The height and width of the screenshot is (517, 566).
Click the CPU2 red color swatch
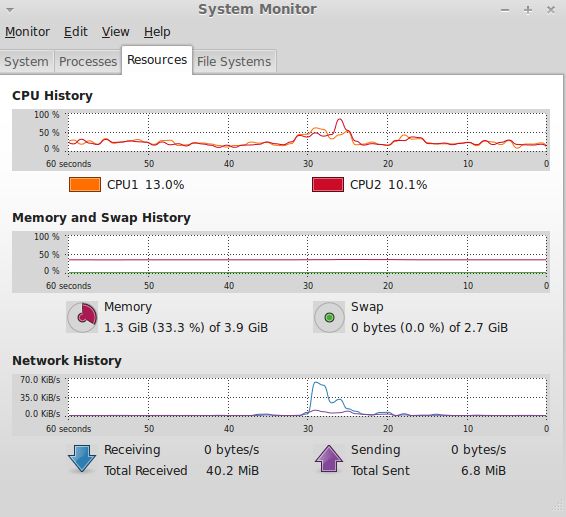328,184
